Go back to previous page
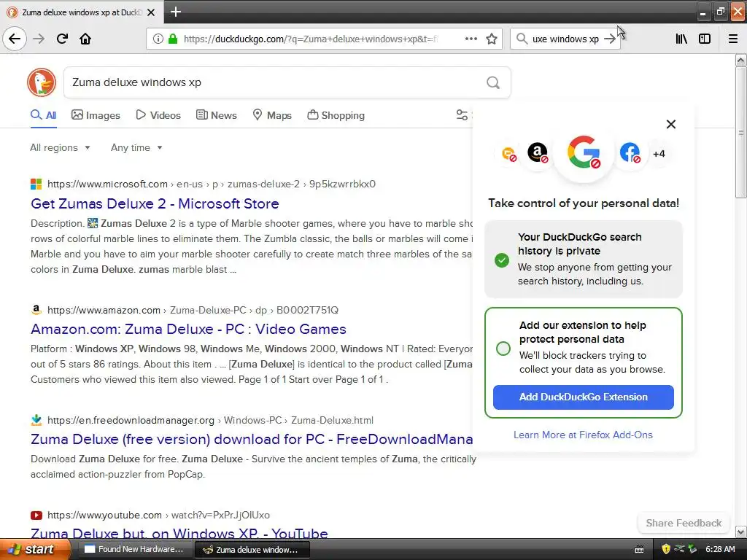Screen dimensions: 747x560 point(15,39)
